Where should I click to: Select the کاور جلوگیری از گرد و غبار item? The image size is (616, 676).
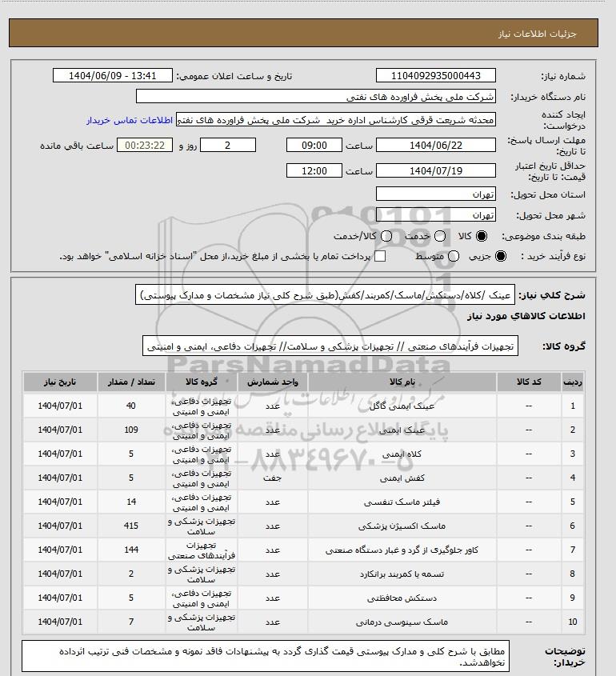pos(402,550)
